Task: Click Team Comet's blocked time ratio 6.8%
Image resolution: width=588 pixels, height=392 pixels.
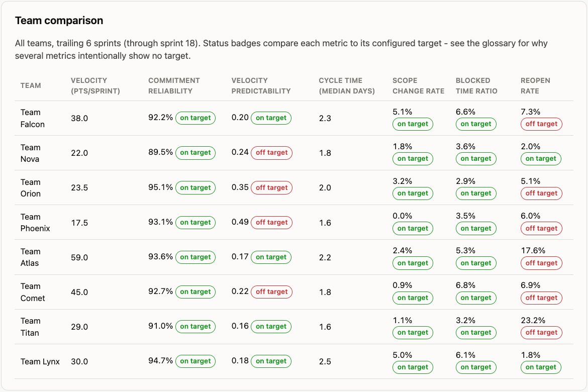Action: [x=465, y=285]
